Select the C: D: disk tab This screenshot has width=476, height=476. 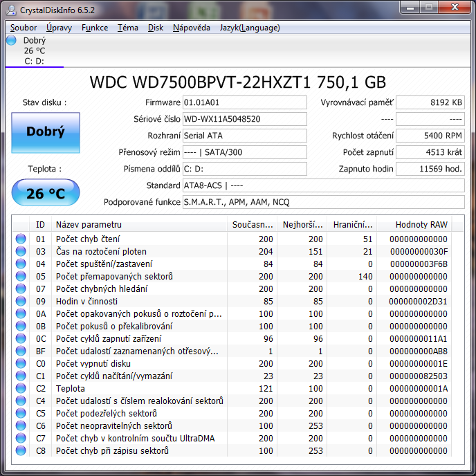point(34,51)
